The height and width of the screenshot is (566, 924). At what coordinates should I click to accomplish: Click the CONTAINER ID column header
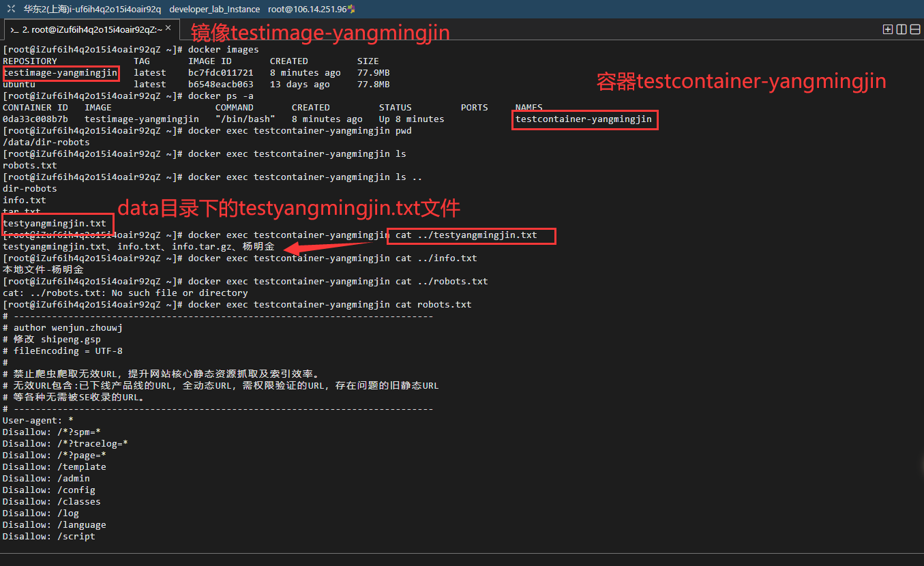click(35, 108)
